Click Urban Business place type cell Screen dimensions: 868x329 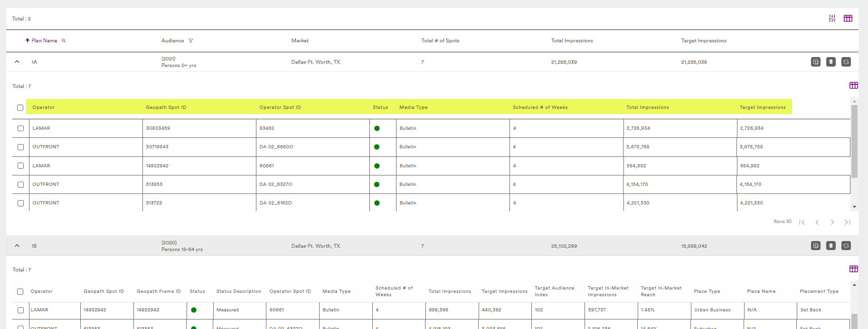(x=712, y=310)
